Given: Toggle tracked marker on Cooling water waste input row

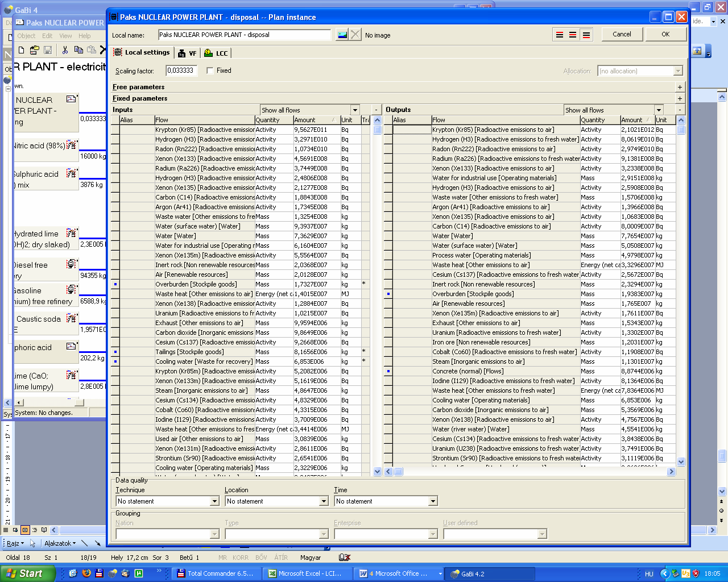Looking at the screenshot, I should [115, 361].
